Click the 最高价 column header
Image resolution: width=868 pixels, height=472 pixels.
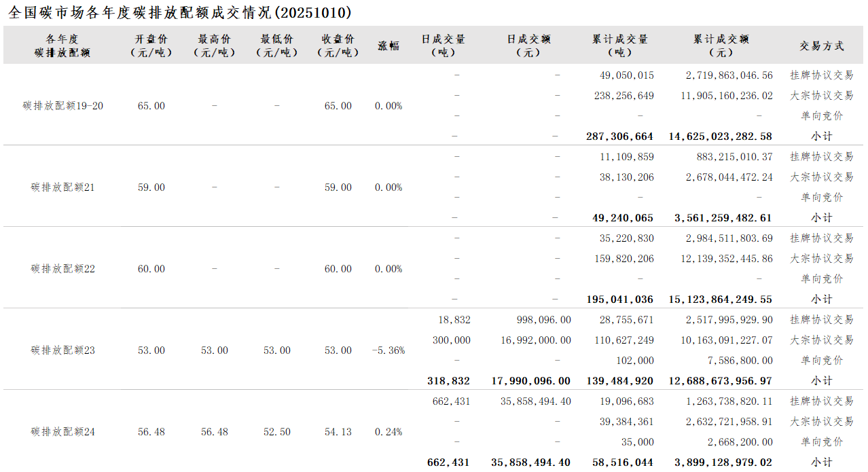tap(214, 46)
